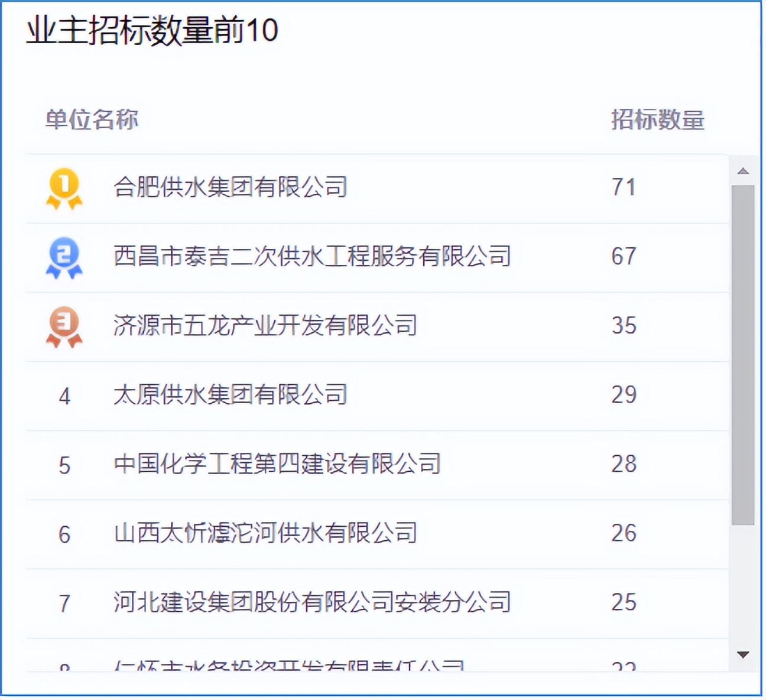The height and width of the screenshot is (700, 766).
Task: Click the rank number 5 beside 中国化学工程
Action: click(x=65, y=464)
